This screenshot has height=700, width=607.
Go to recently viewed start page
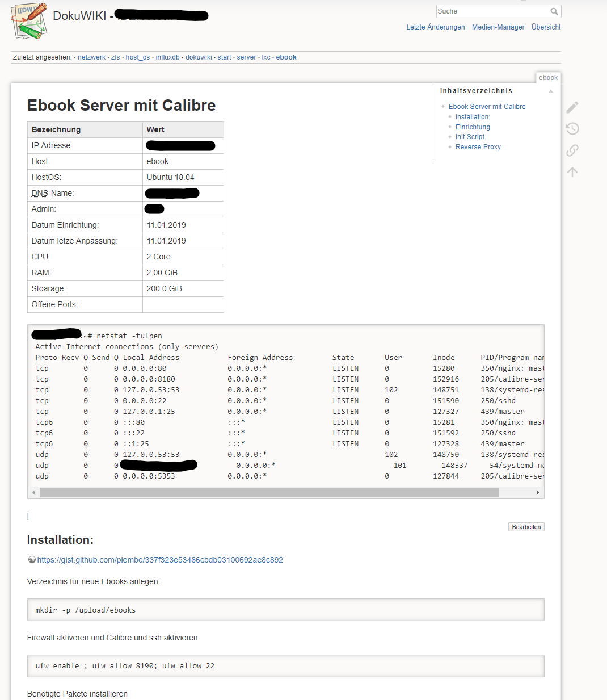click(x=225, y=57)
